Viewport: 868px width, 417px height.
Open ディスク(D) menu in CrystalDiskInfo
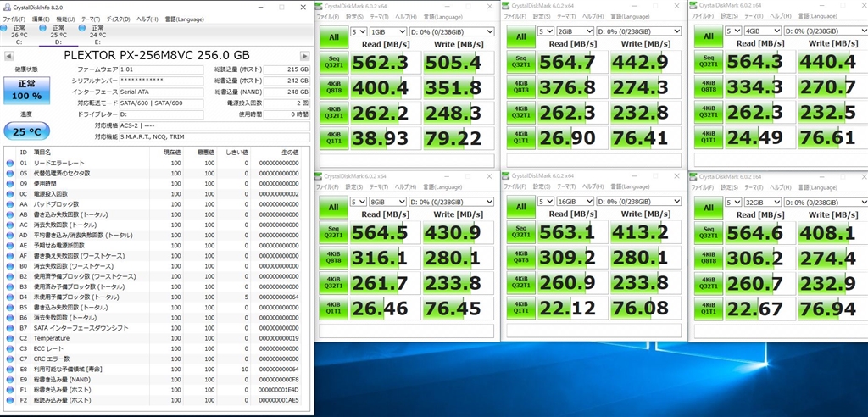118,19
